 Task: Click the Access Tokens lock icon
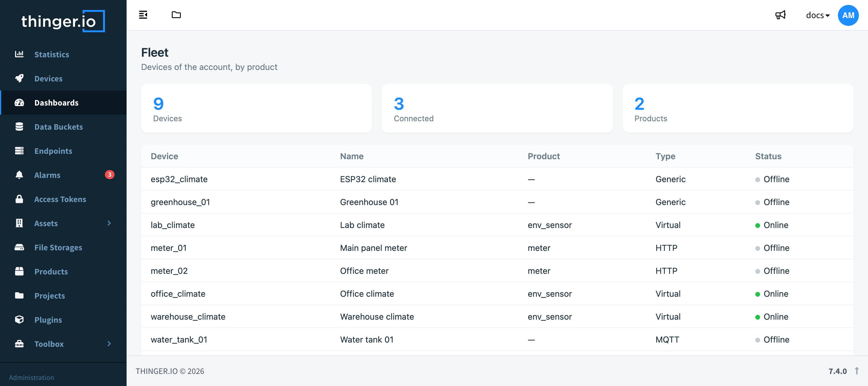pos(19,199)
